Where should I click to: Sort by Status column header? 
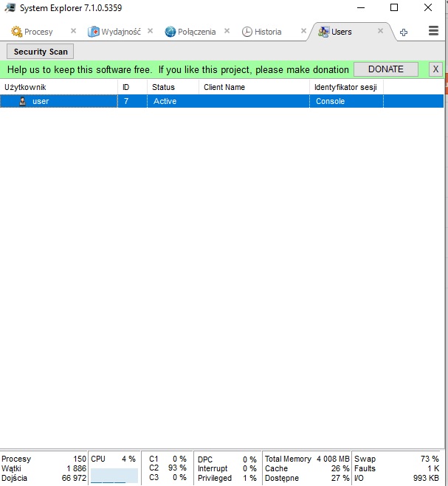tap(173, 87)
